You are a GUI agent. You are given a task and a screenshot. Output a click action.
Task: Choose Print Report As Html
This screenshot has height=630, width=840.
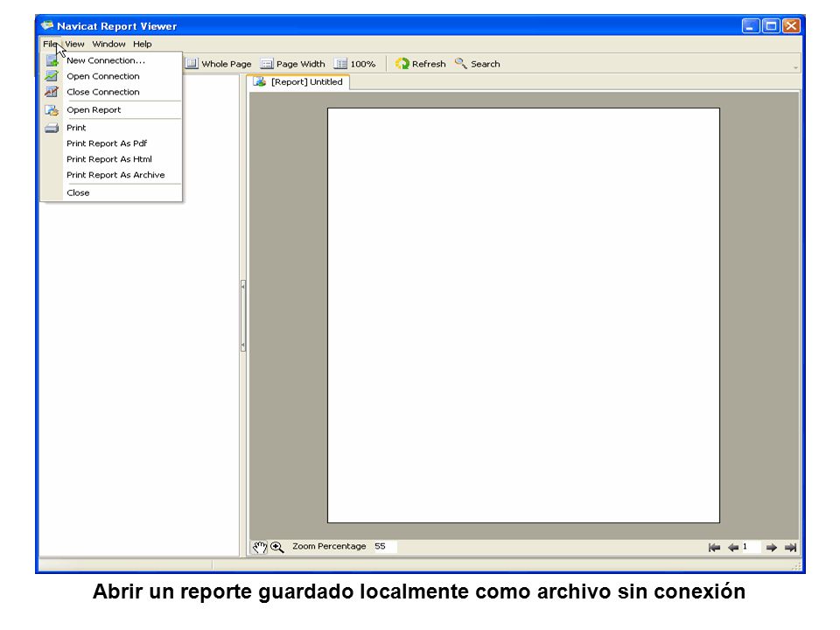[x=111, y=159]
